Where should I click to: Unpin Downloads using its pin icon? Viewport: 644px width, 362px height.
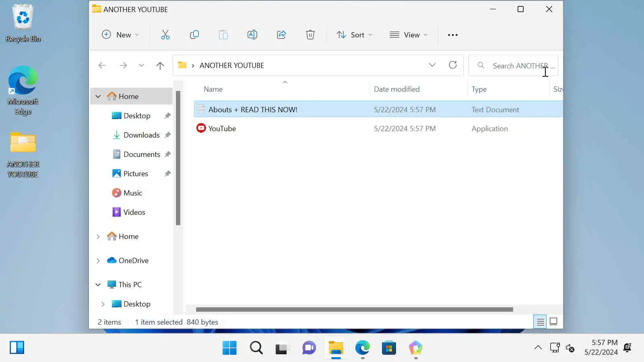[x=167, y=135]
